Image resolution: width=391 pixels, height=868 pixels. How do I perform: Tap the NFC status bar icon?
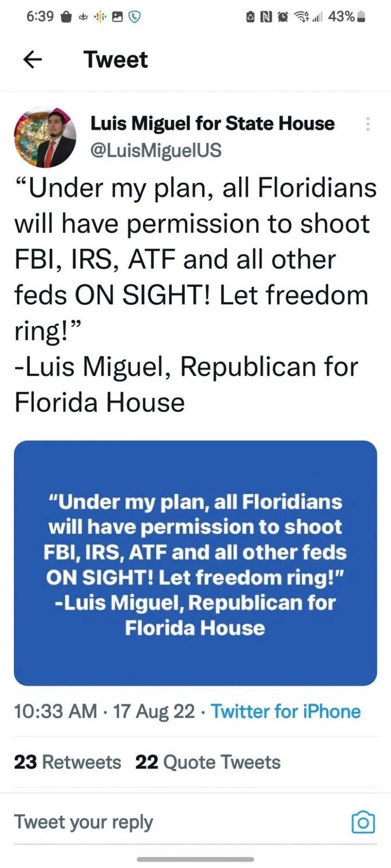266,17
